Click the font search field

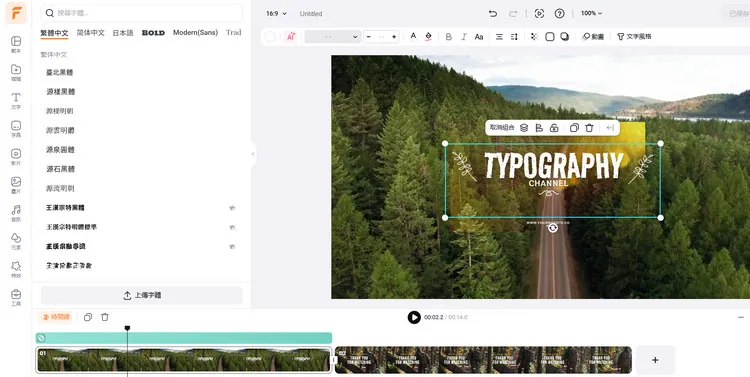142,13
